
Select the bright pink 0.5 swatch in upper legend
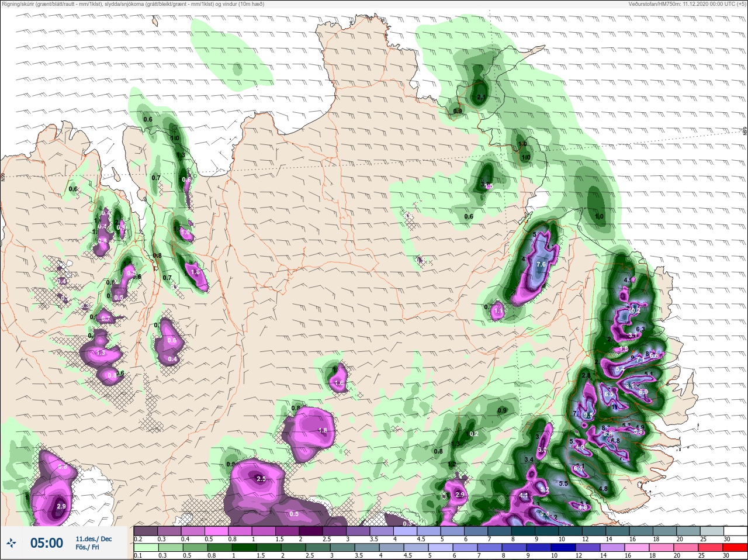[x=217, y=531]
